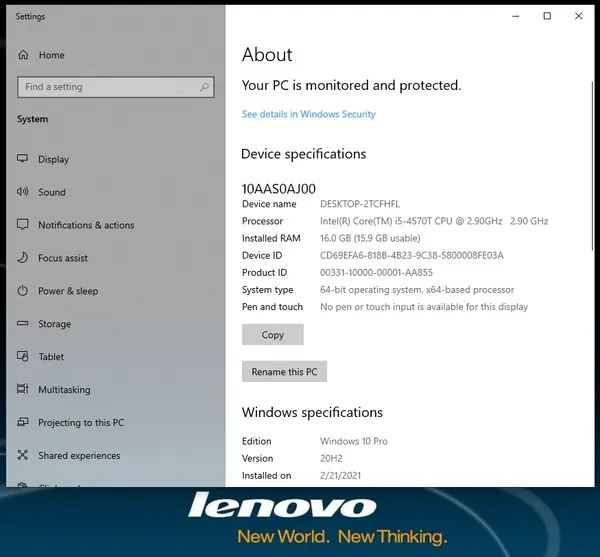Viewport: 600px width, 557px height.
Task: Click the Storage drive icon
Action: (x=23, y=323)
